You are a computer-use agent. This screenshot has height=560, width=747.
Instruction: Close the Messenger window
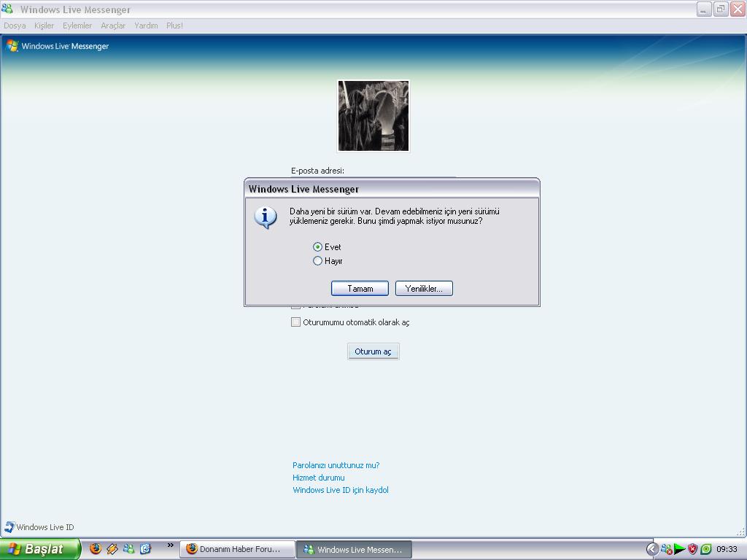(x=738, y=9)
